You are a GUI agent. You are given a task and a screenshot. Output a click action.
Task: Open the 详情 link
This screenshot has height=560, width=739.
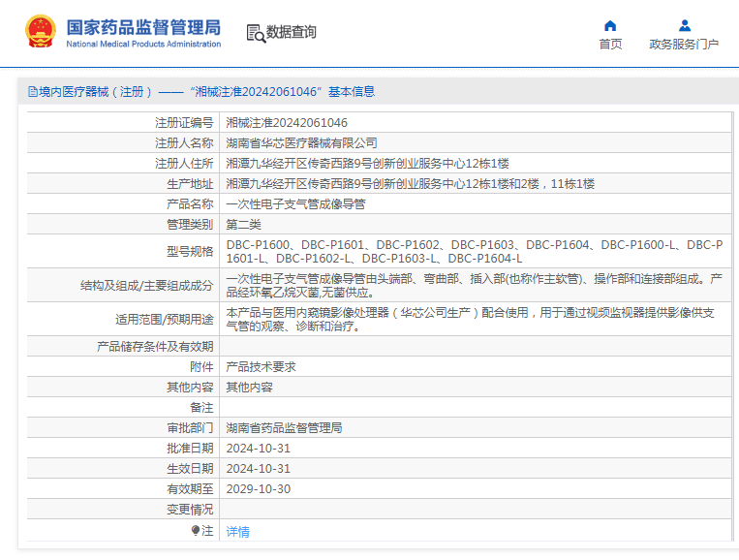click(x=237, y=532)
